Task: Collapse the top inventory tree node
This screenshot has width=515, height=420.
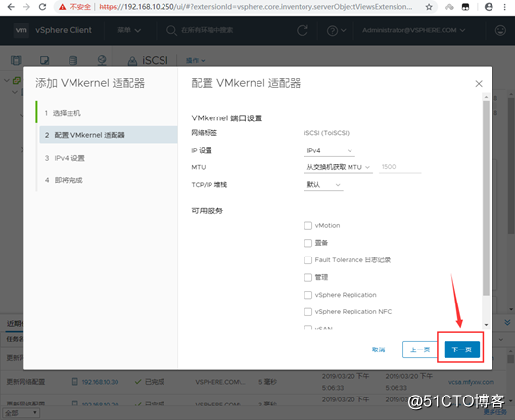Action: click(x=7, y=80)
